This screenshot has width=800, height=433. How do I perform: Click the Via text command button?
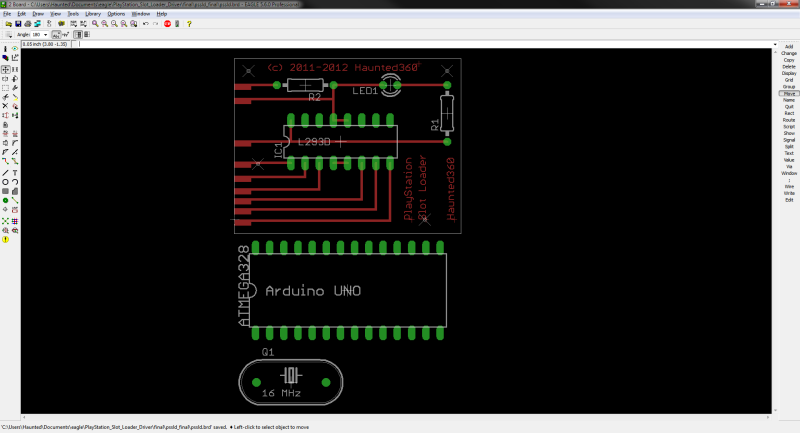pyautogui.click(x=789, y=167)
